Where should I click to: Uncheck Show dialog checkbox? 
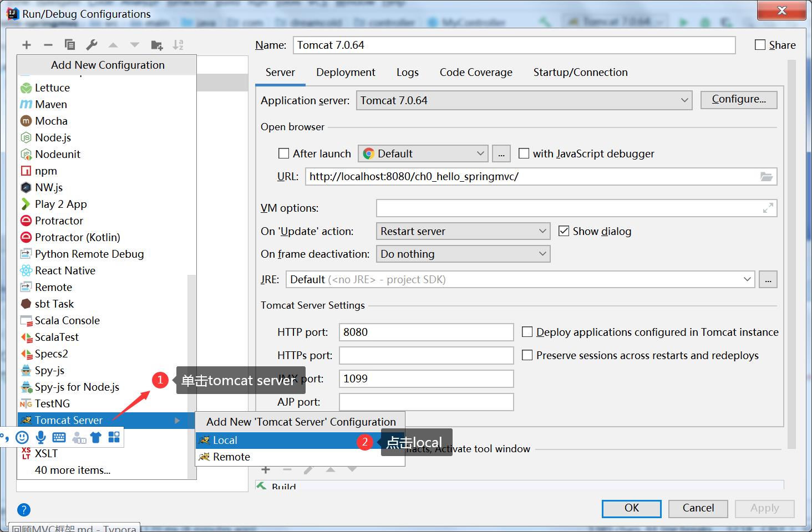pyautogui.click(x=564, y=231)
